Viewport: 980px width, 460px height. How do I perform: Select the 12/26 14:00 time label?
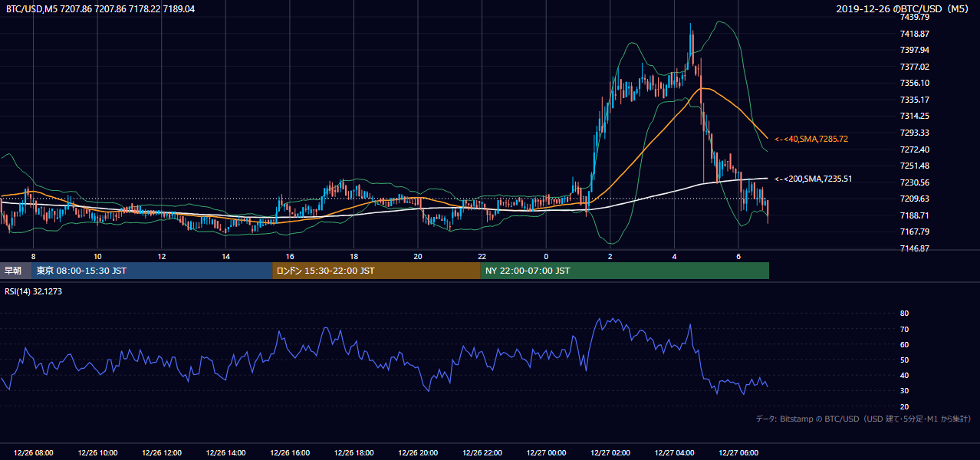226,453
